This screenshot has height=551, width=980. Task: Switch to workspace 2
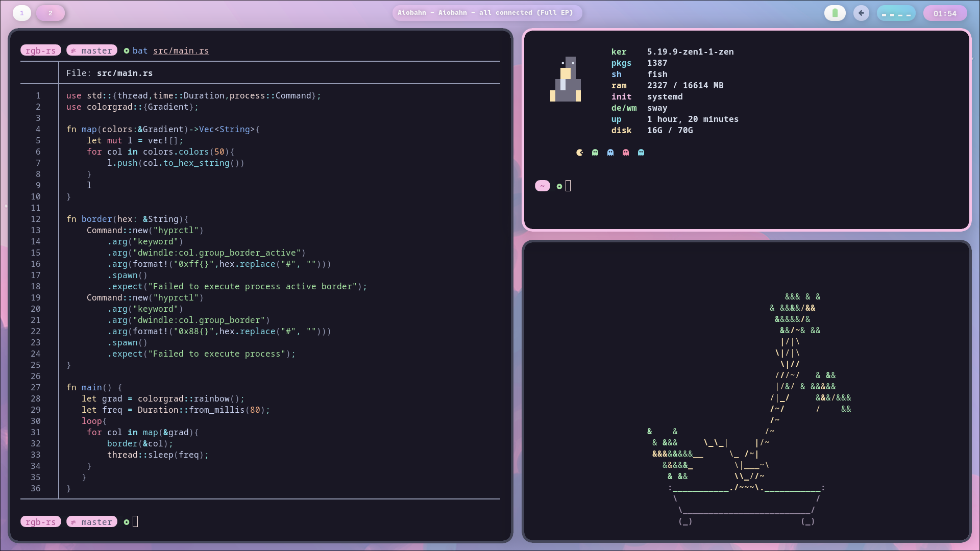click(51, 13)
